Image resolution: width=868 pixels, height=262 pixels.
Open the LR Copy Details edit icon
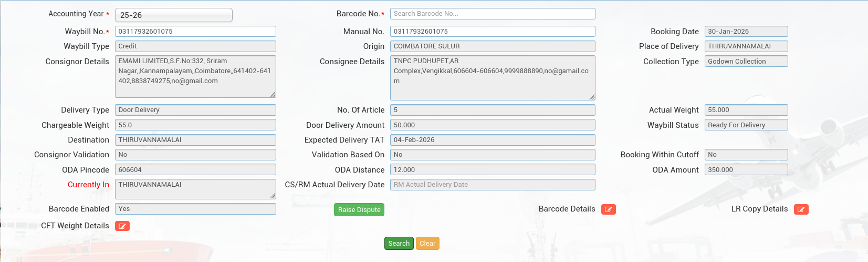(x=801, y=209)
